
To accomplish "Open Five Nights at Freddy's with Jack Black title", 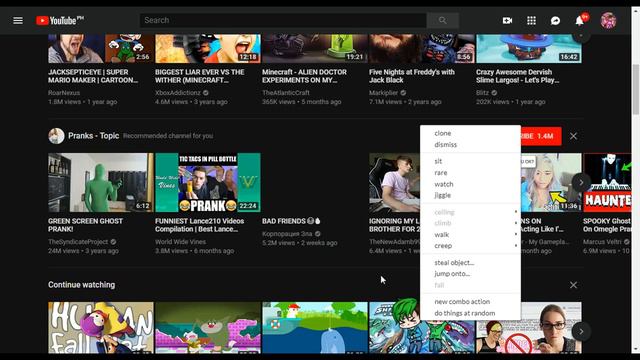I will click(x=411, y=76).
